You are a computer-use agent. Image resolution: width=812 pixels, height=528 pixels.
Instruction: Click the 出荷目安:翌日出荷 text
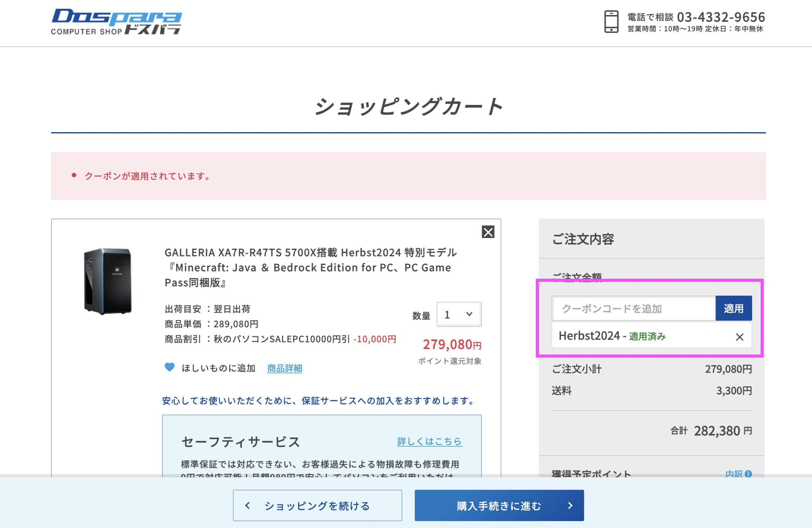tap(207, 309)
